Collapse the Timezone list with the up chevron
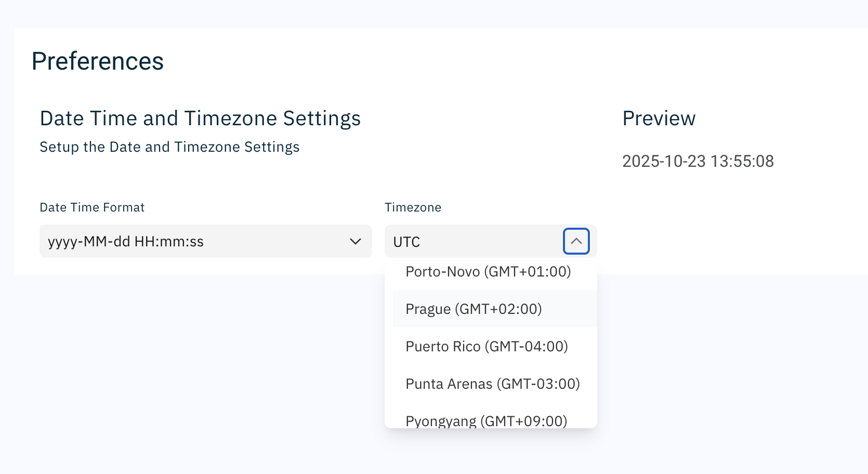Screen dimensions: 868x474 point(576,241)
